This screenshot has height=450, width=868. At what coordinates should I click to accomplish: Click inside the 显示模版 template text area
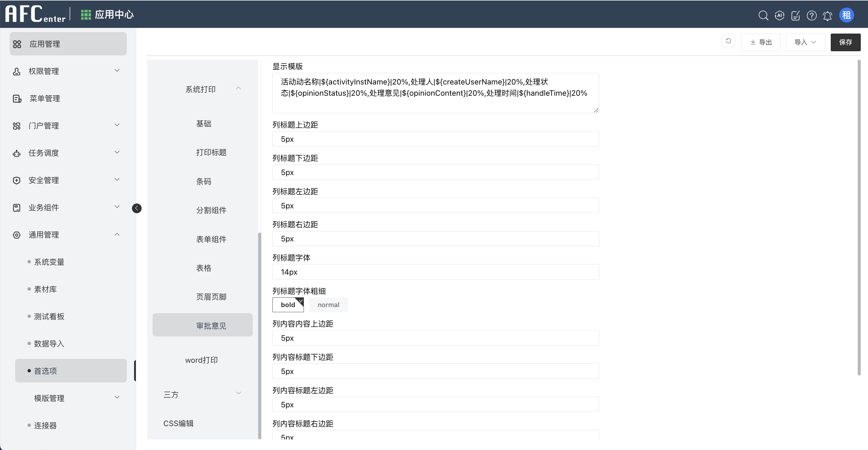pos(435,93)
